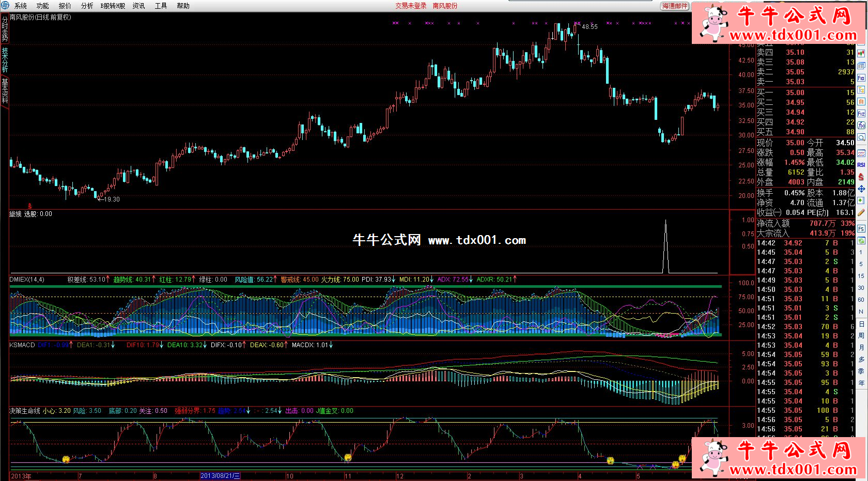Select the pencil drawing tool icon
Screen dimensions: 868x481
(x=861, y=212)
